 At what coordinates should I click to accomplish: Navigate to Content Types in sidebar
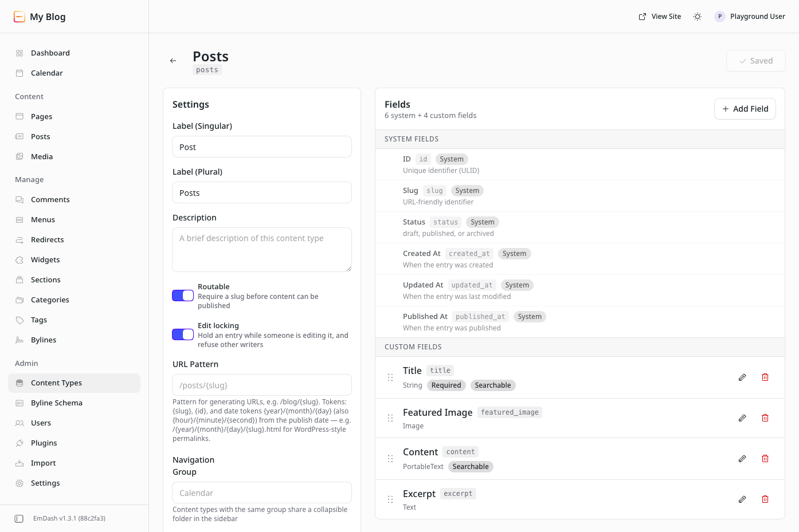pos(74,383)
